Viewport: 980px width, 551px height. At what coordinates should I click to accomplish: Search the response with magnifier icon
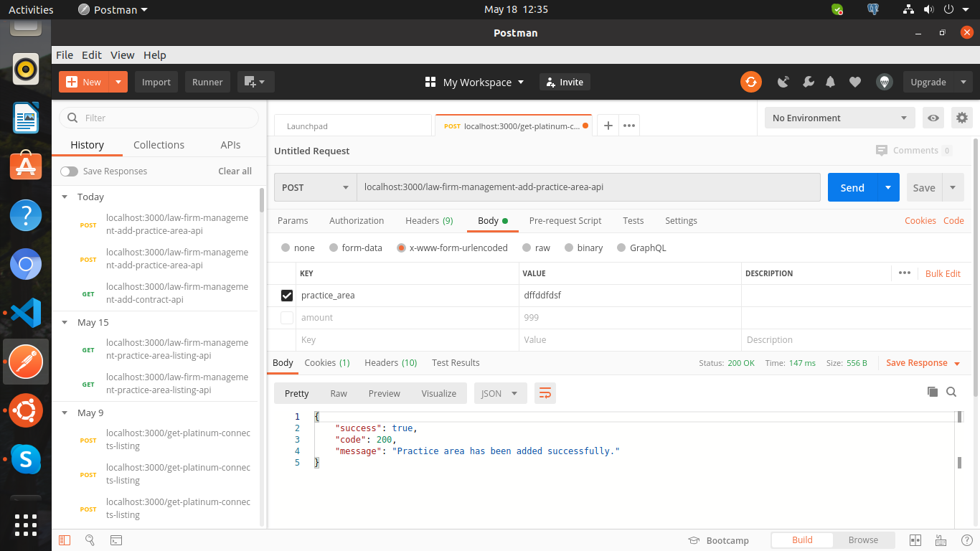click(951, 392)
